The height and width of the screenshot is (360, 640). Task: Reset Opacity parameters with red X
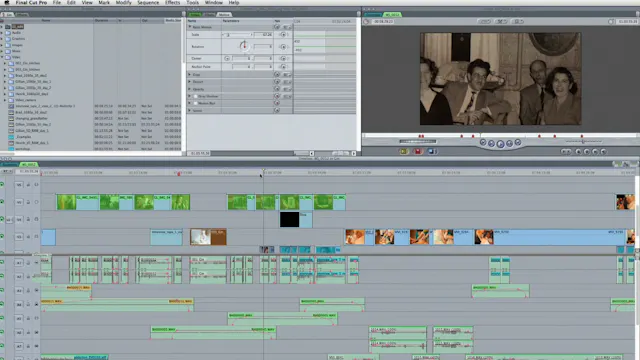[277, 89]
